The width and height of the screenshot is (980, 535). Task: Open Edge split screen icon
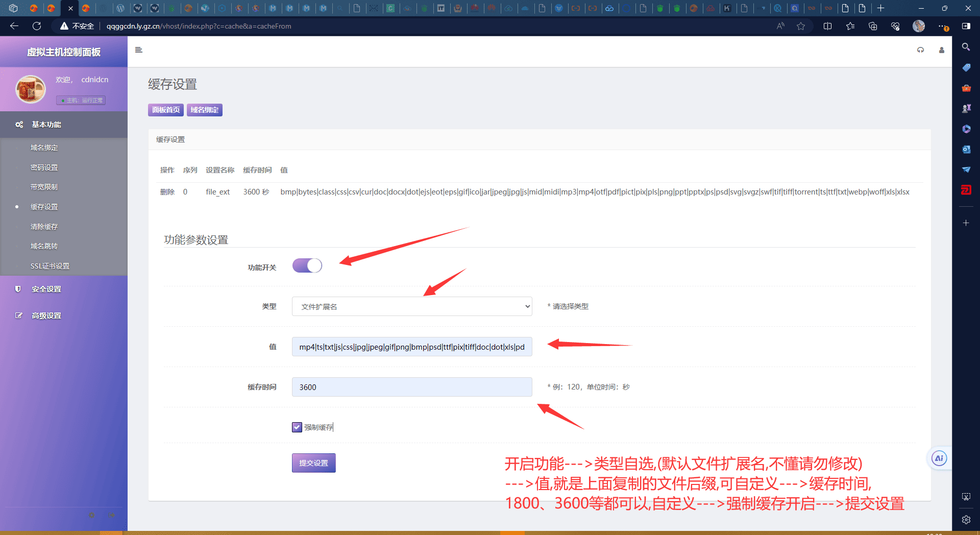coord(827,26)
